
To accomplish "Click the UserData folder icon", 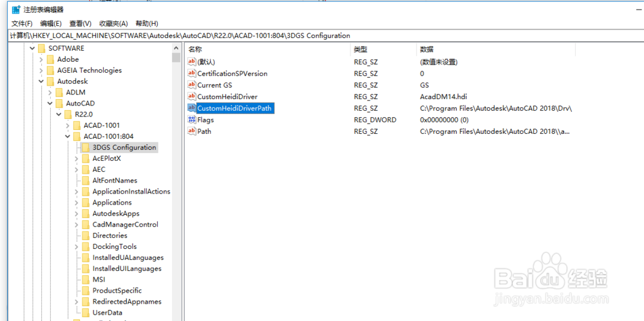I will pos(86,313).
